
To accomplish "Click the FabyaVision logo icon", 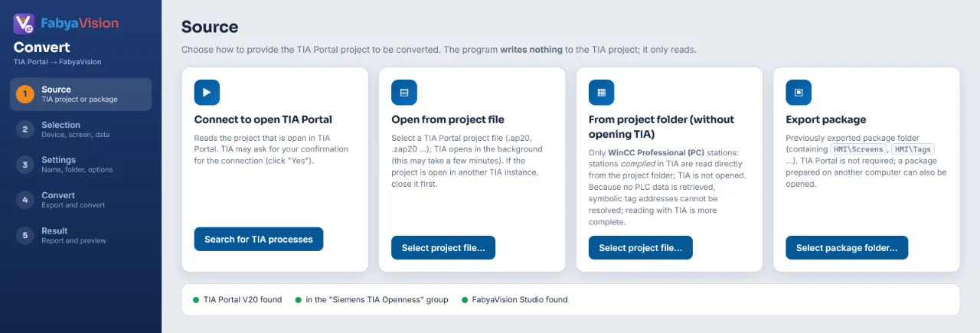I will tap(24, 24).
